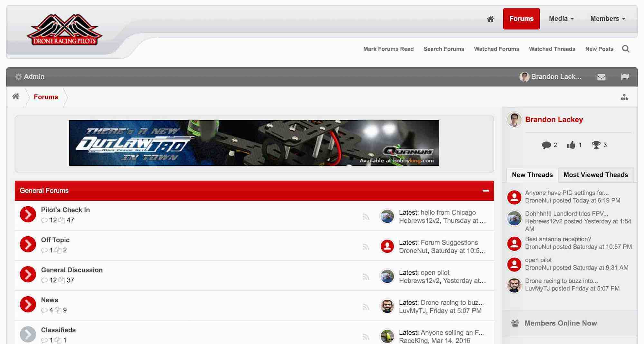Open the alerts flag icon
This screenshot has width=644, height=344.
click(x=625, y=77)
